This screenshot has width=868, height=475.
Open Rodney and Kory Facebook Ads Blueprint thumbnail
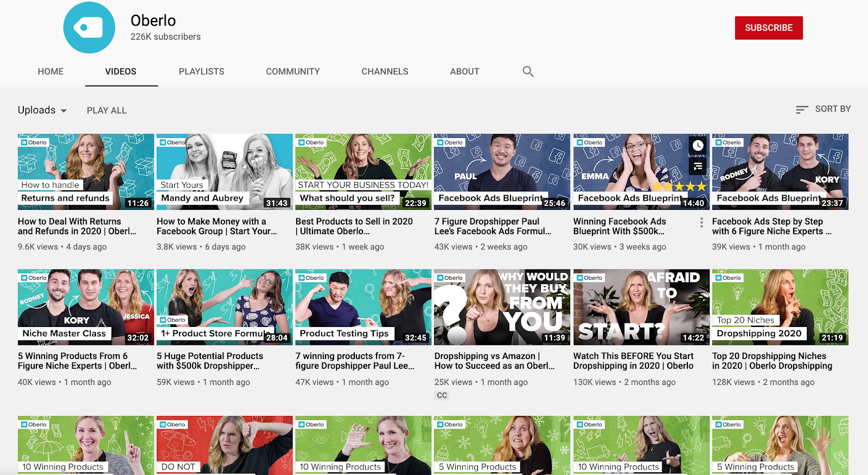click(780, 172)
